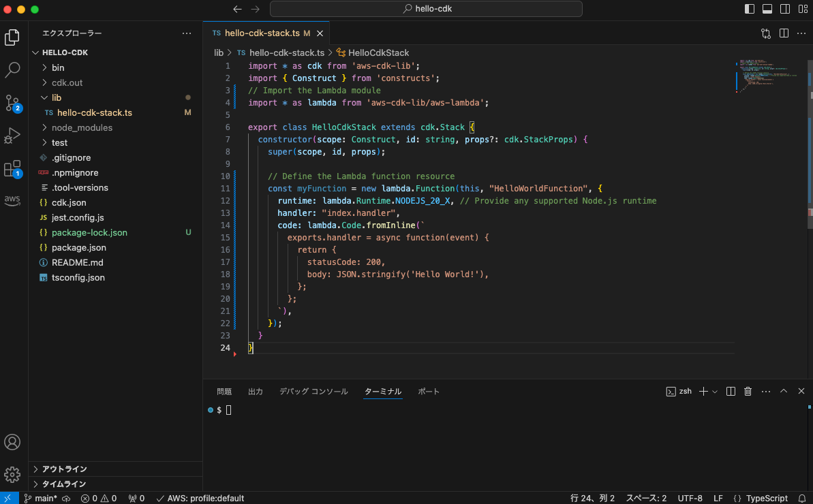The width and height of the screenshot is (813, 504).
Task: Open hello-cdk-stack.ts in the file tree
Action: [x=115, y=112]
